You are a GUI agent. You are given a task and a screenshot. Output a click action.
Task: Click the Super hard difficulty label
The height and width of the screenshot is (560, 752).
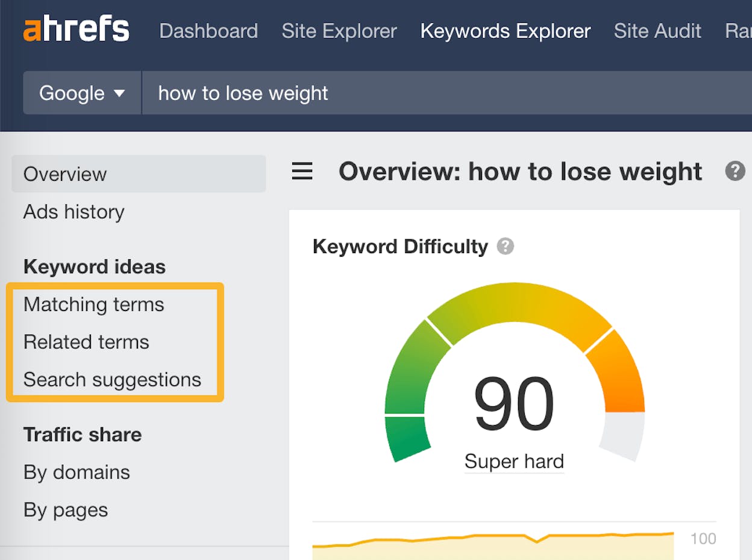tap(514, 462)
